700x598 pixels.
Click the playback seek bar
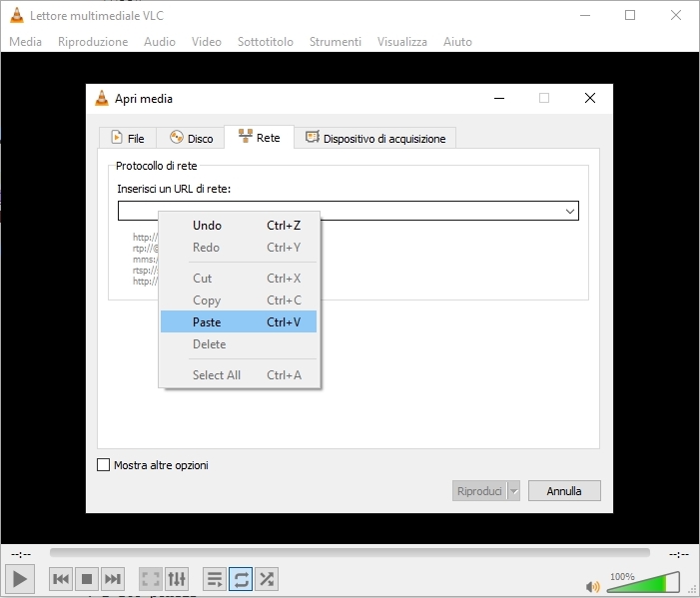coord(350,553)
